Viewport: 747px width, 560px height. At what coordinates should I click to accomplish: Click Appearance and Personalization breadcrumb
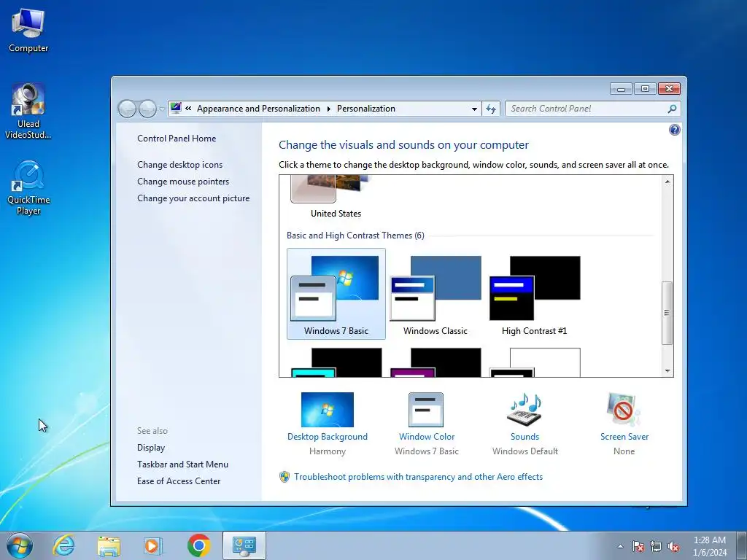click(x=258, y=109)
